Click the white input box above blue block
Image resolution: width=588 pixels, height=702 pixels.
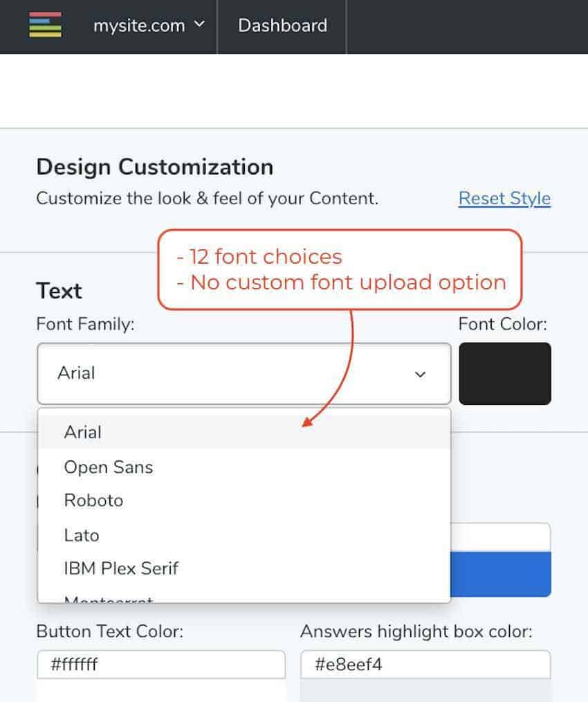pos(500,537)
